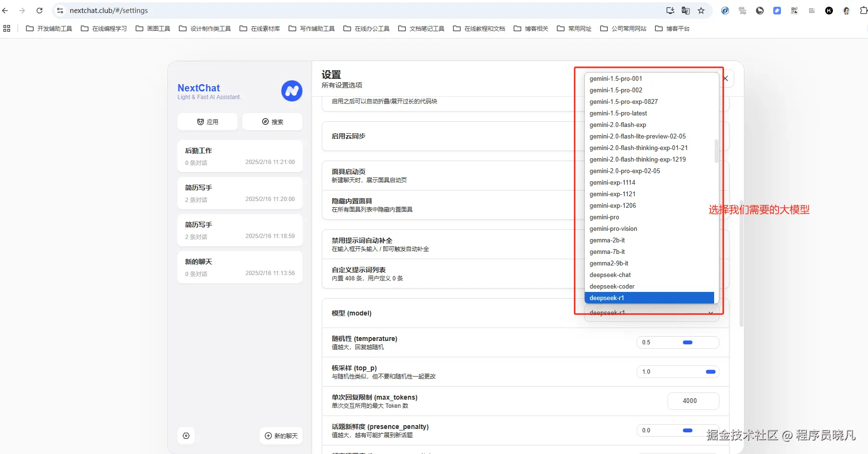Select gemma2-9b-it model option
The height and width of the screenshot is (454, 868).
point(649,263)
